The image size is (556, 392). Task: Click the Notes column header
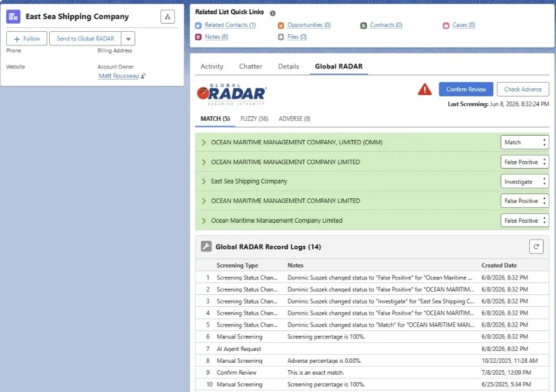point(295,265)
